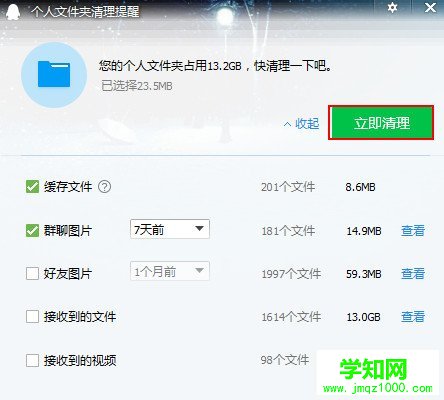Click the 您的个人文件夹占用13.2GB message
Viewport: 444px width, 400px height.
click(x=216, y=66)
